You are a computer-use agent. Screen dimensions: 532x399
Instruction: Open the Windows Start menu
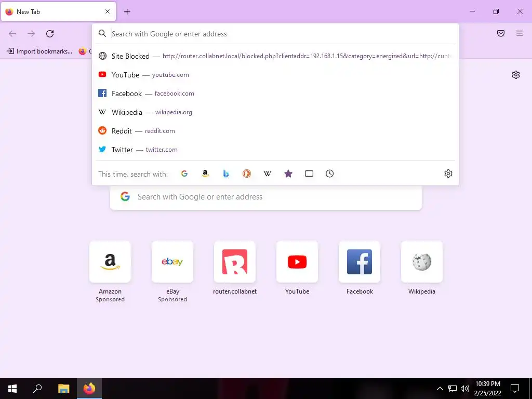point(12,389)
